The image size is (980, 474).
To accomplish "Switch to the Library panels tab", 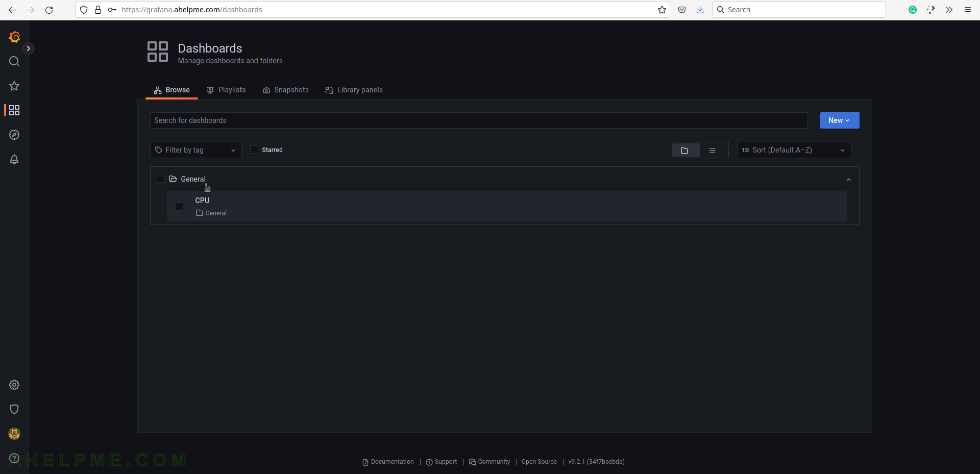I will 354,90.
